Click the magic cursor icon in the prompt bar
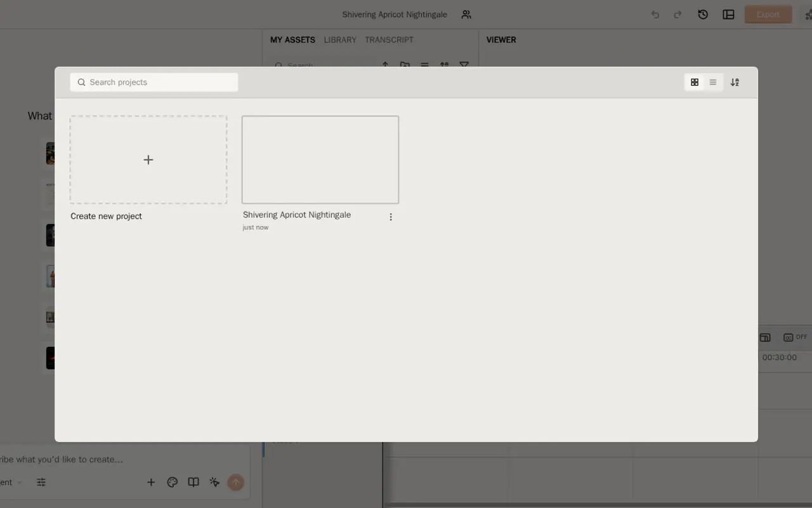This screenshot has width=812, height=508. pos(214,483)
